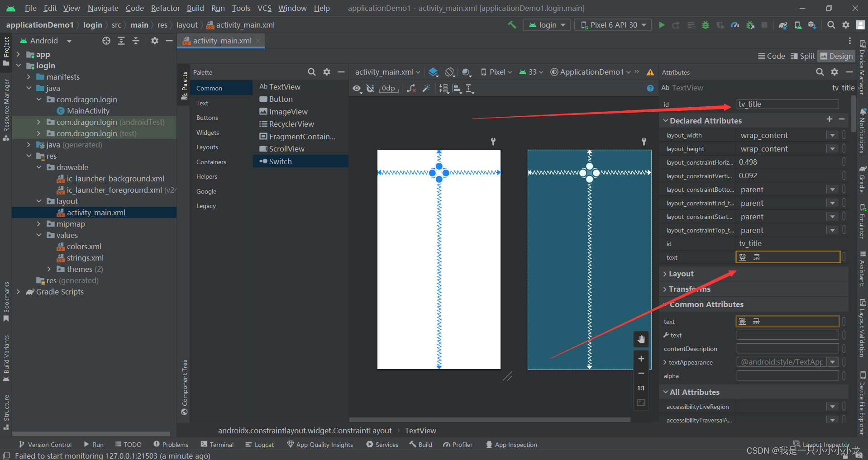
Task: Click the Attach Debugger to Android Process icon
Action: pyautogui.click(x=750, y=25)
